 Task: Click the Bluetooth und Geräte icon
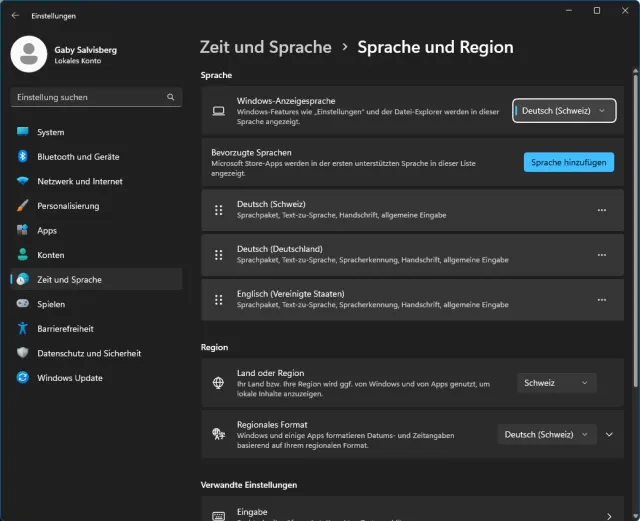(x=23, y=157)
